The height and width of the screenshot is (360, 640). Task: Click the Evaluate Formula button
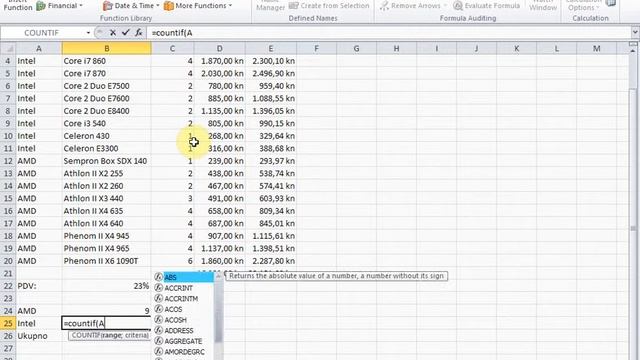tap(487, 6)
